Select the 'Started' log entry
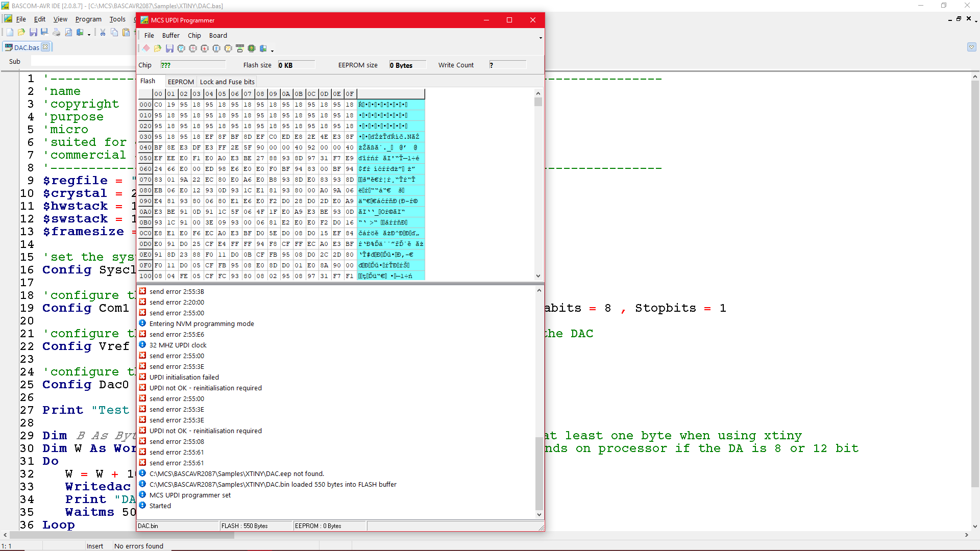 click(x=160, y=506)
